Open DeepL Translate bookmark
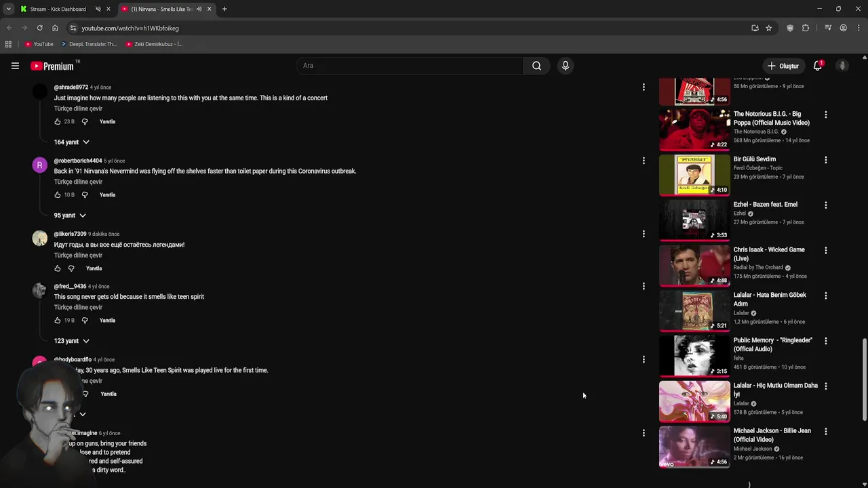Image resolution: width=868 pixels, height=488 pixels. pyautogui.click(x=89, y=44)
